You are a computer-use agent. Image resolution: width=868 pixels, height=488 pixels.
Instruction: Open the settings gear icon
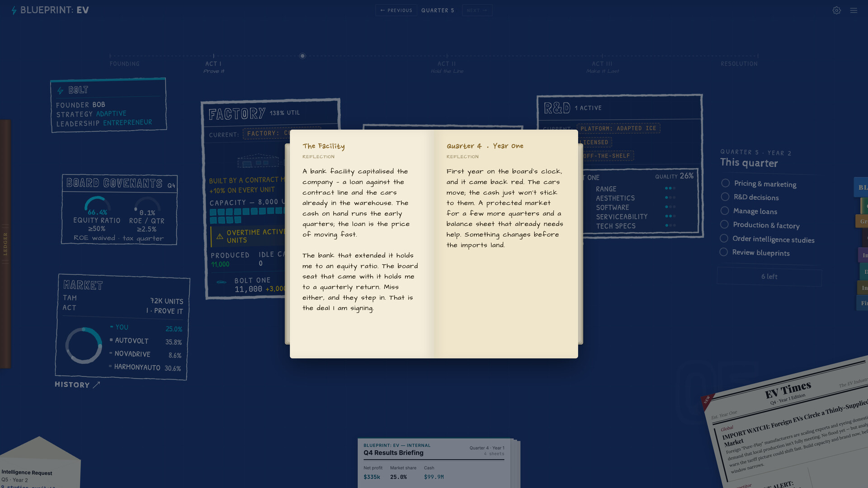click(x=836, y=10)
